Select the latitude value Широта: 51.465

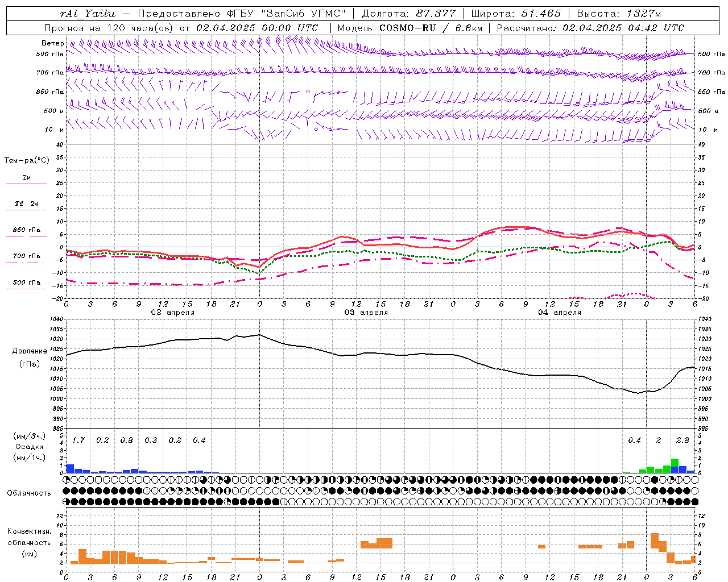[516, 14]
